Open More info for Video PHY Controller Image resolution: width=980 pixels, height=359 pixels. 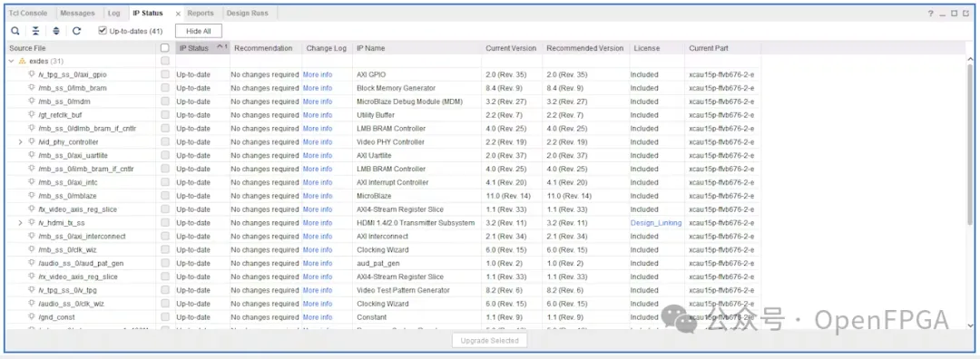click(318, 141)
